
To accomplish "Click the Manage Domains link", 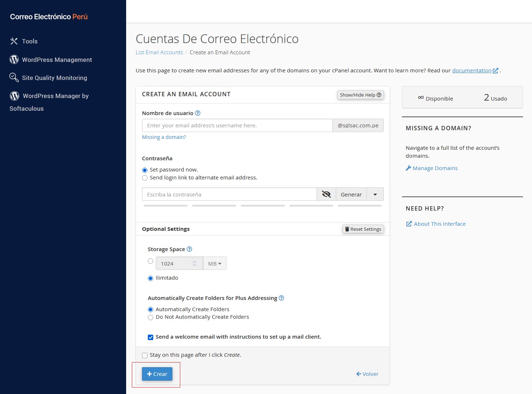I will [x=435, y=168].
